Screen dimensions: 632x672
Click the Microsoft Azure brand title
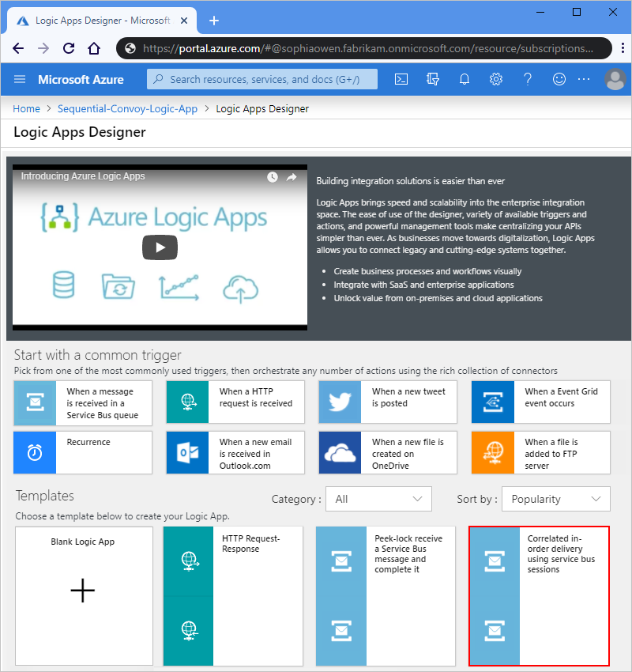[x=81, y=79]
